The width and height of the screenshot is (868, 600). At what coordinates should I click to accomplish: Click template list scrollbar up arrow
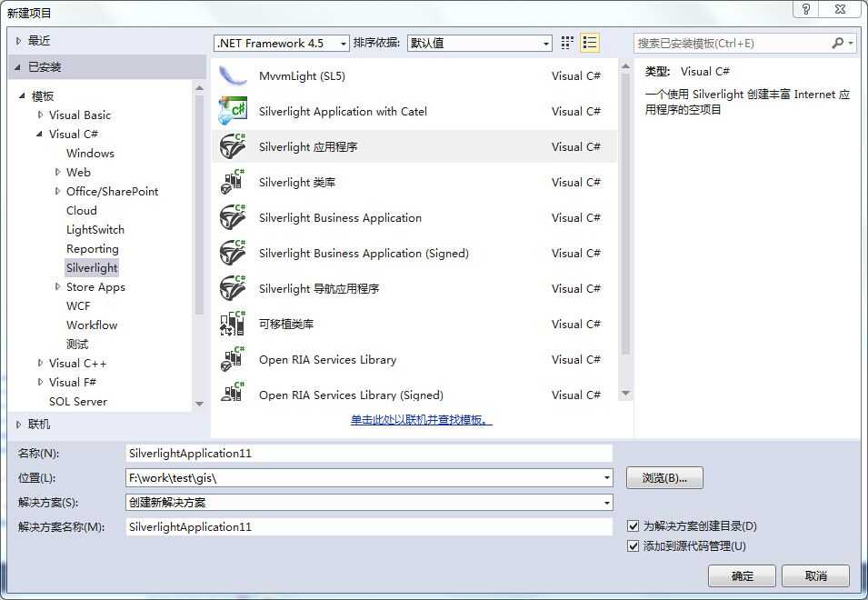coord(626,67)
